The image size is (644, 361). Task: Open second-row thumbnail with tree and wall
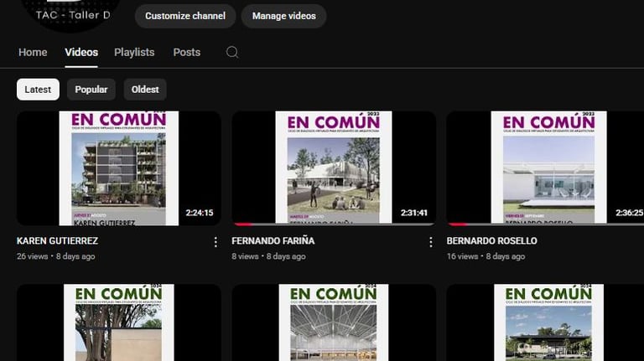tap(119, 322)
